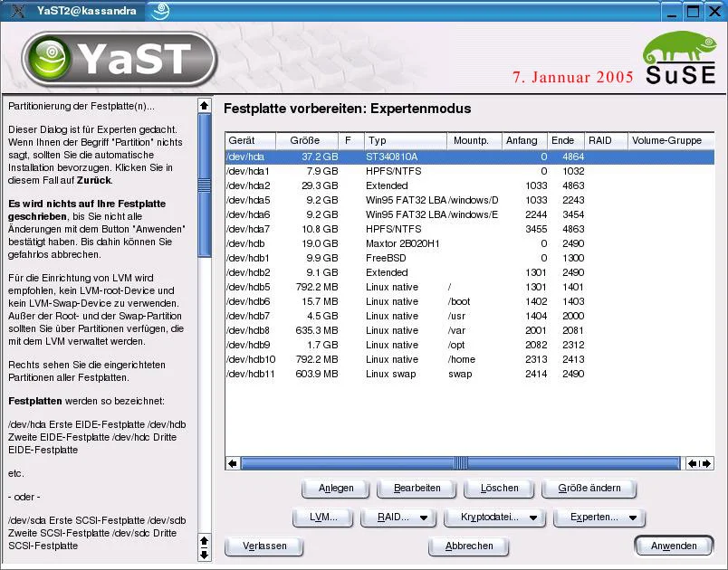
Task: Click the Bearbeiten button
Action: (417, 488)
